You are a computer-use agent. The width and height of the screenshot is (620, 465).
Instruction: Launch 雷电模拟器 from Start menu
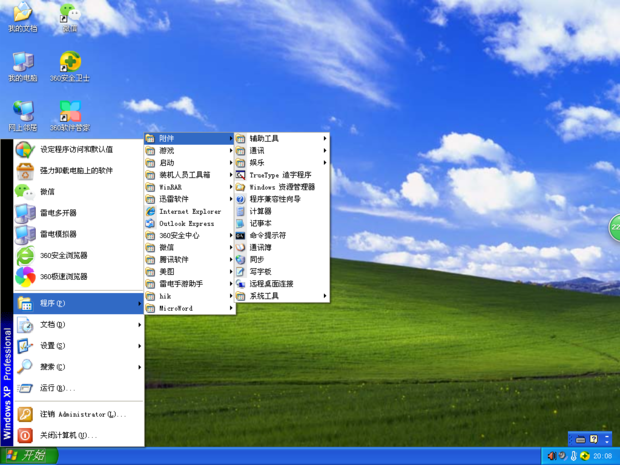[78, 234]
